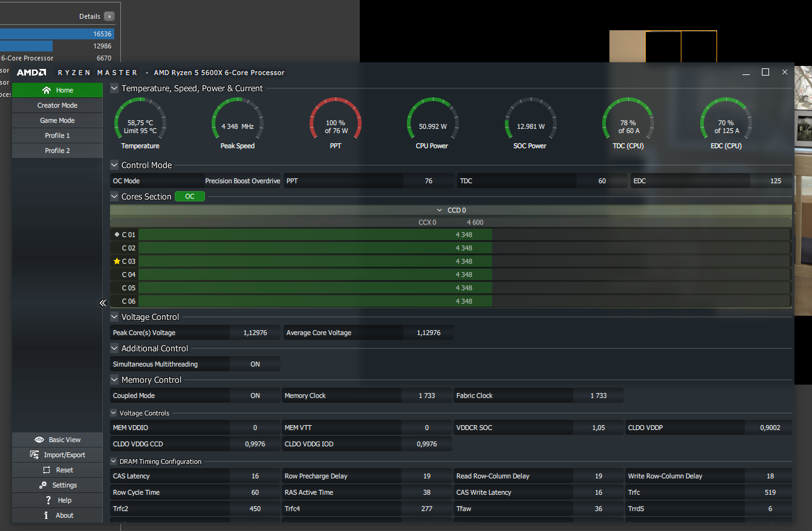Collapse Temperature, Speed, Power & Current section
This screenshot has width=812, height=531.
pyautogui.click(x=114, y=88)
